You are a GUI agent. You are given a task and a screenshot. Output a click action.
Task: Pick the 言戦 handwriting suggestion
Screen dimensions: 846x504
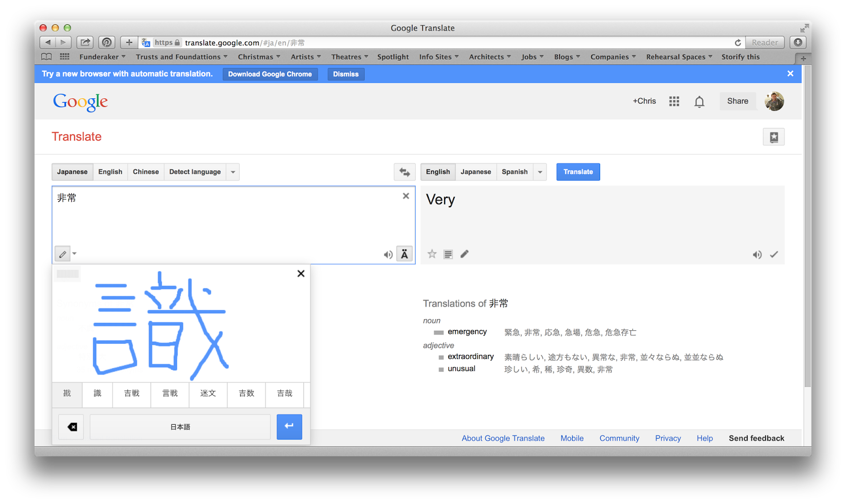[x=170, y=394]
